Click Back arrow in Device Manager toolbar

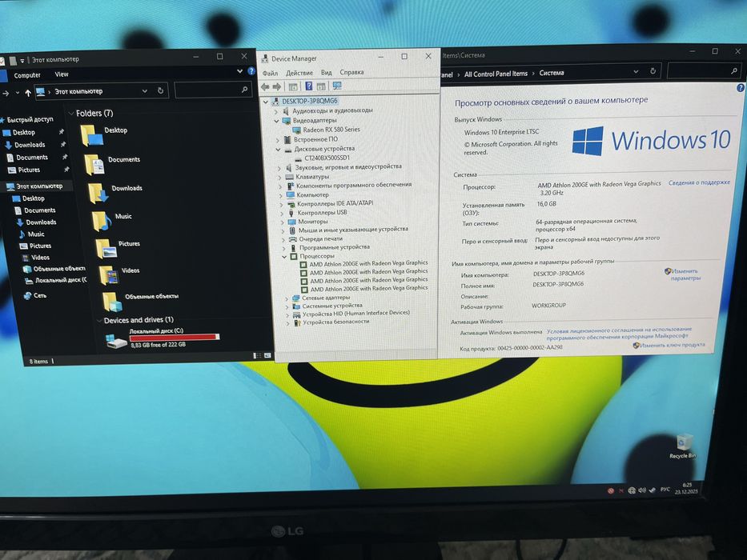(x=265, y=86)
